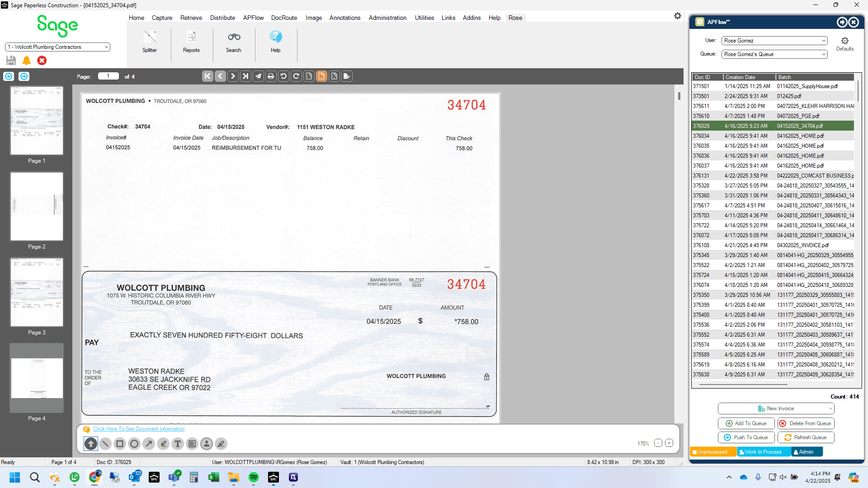Switch to the Rose tab
Screen dimensions: 868x488
tap(515, 18)
